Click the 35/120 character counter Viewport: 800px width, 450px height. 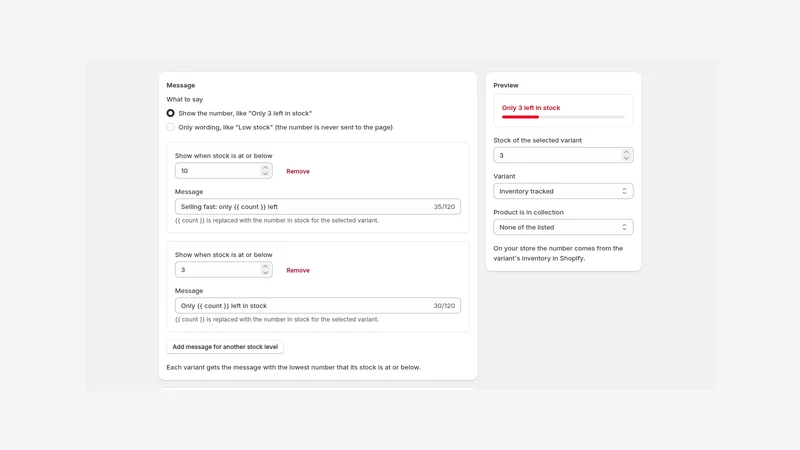(444, 207)
